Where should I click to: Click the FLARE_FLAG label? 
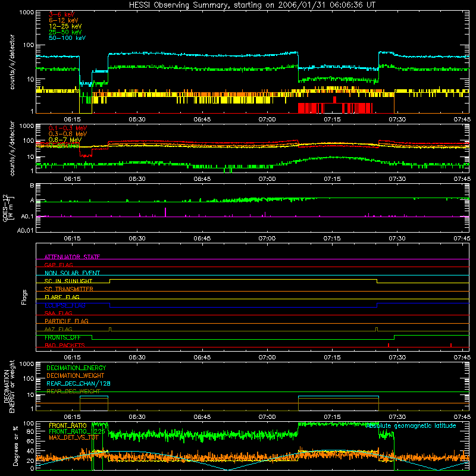pyautogui.click(x=62, y=297)
